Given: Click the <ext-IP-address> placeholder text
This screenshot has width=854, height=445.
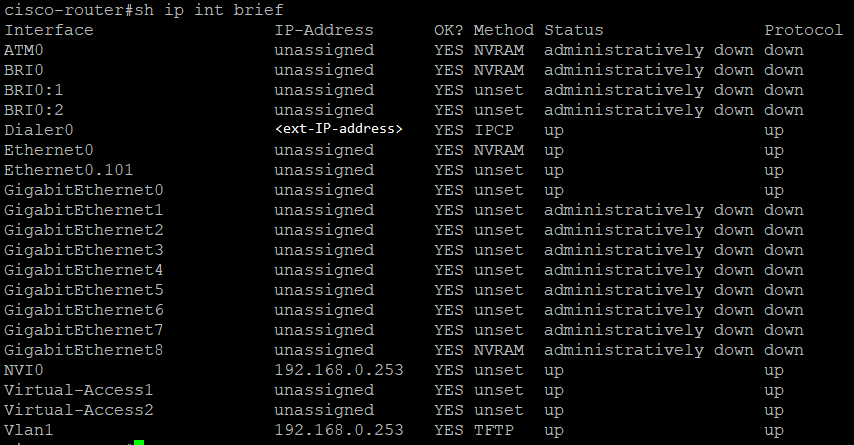Looking at the screenshot, I should (338, 130).
